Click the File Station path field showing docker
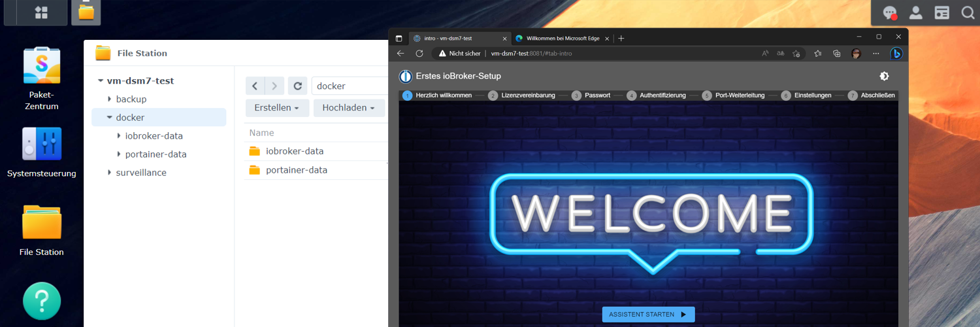Screen dimensions: 980x327 point(350,86)
